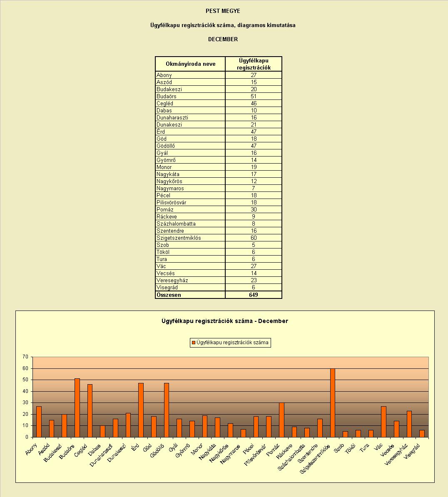Click the "DECEMBER" heading above the table
The height and width of the screenshot is (497, 448).
[223, 39]
